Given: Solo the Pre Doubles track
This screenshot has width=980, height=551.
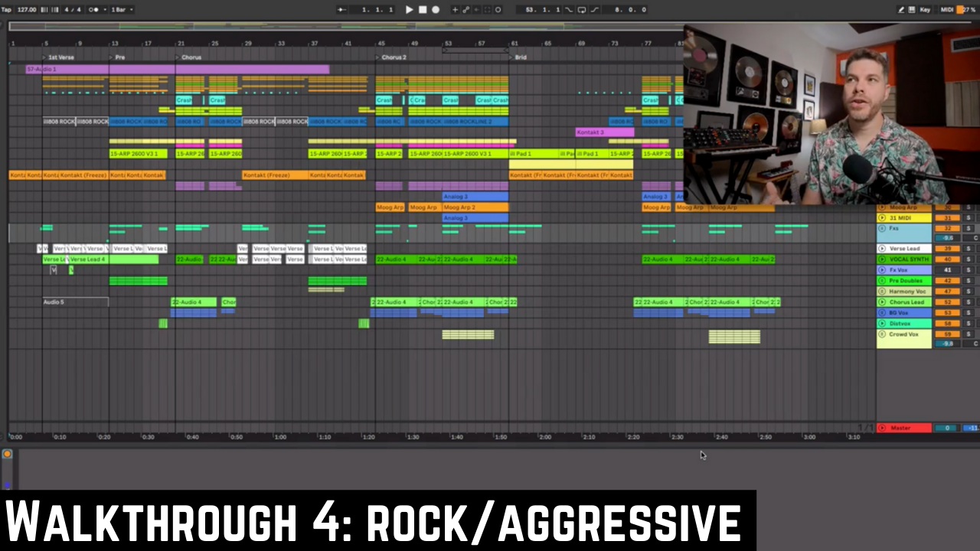Looking at the screenshot, I should (968, 281).
